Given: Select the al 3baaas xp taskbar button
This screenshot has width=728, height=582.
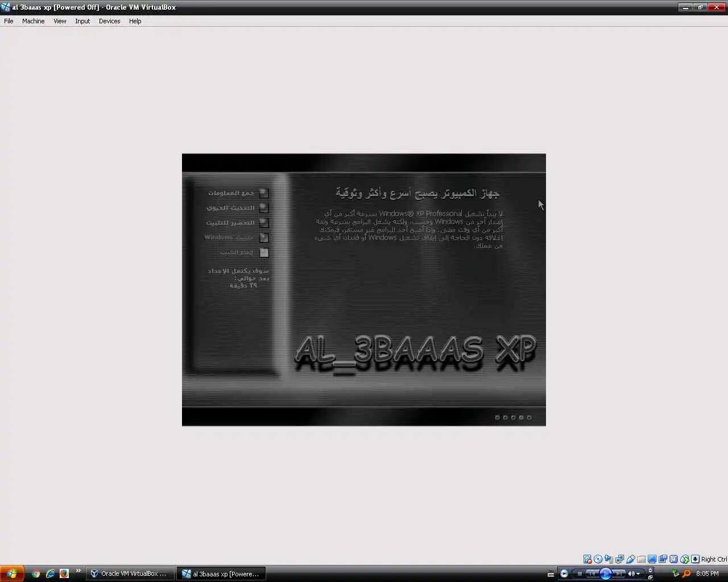Looking at the screenshot, I should (x=221, y=573).
